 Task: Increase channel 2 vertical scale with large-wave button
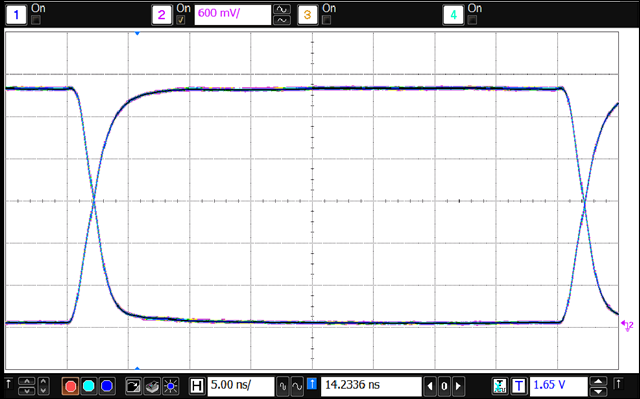(282, 9)
